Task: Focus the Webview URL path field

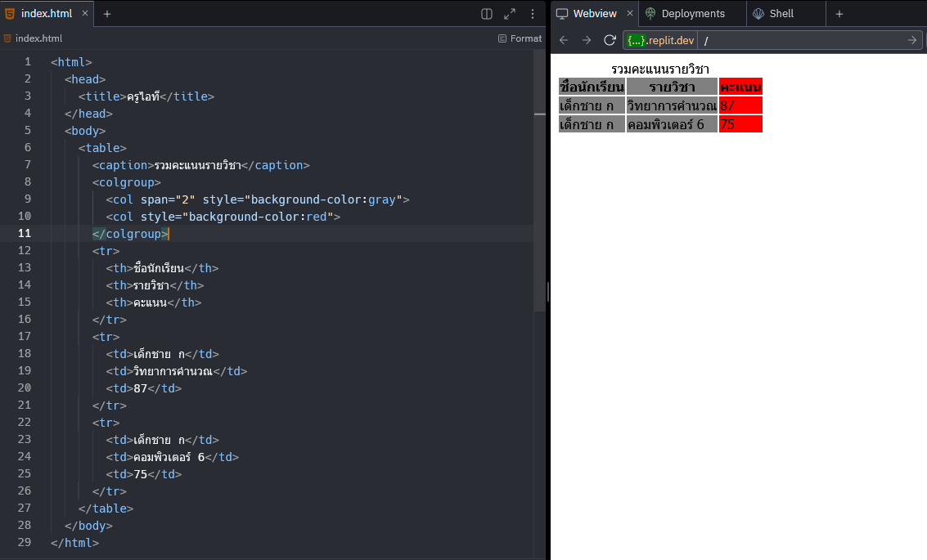Action: click(802, 40)
